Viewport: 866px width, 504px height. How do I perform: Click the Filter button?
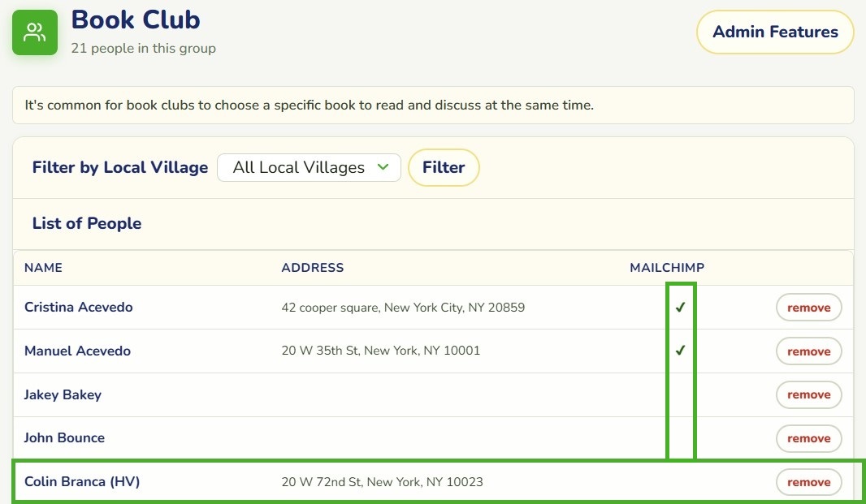click(444, 168)
